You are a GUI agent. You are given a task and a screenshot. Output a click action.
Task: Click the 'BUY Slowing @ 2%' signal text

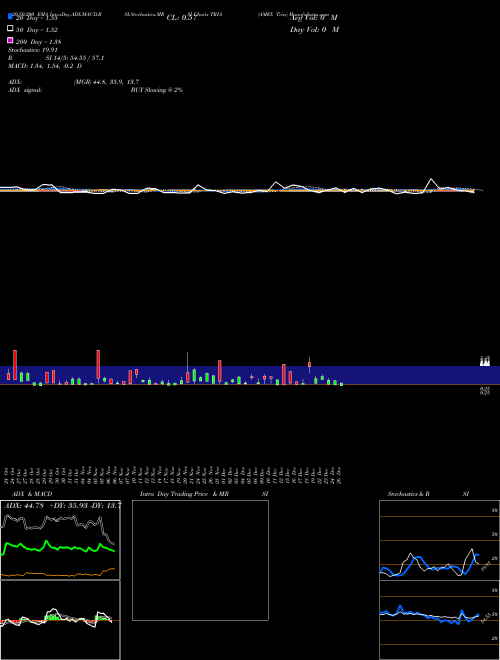pos(157,90)
